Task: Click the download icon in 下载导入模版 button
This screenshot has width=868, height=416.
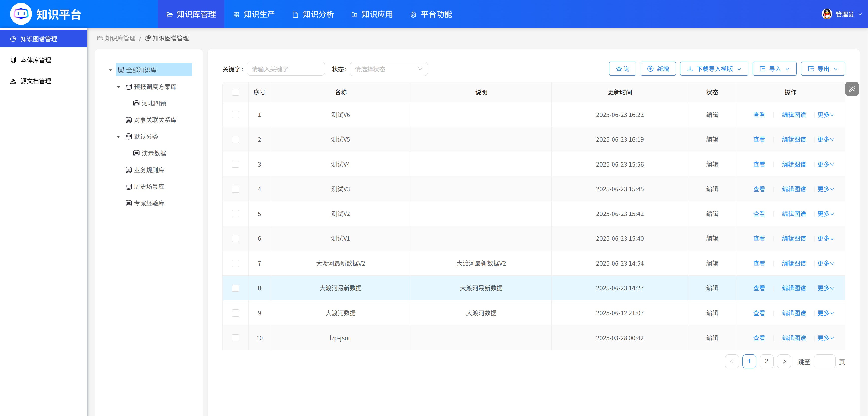Action: tap(690, 69)
